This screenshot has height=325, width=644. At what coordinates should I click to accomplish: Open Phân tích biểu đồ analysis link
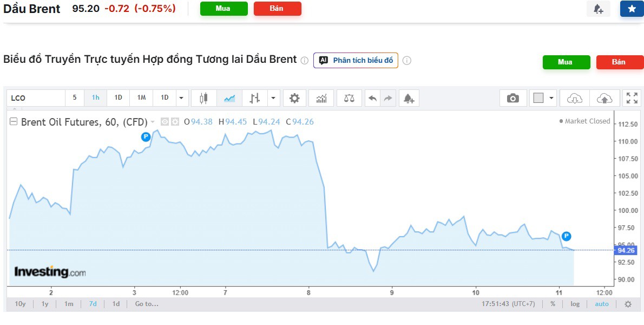(356, 60)
